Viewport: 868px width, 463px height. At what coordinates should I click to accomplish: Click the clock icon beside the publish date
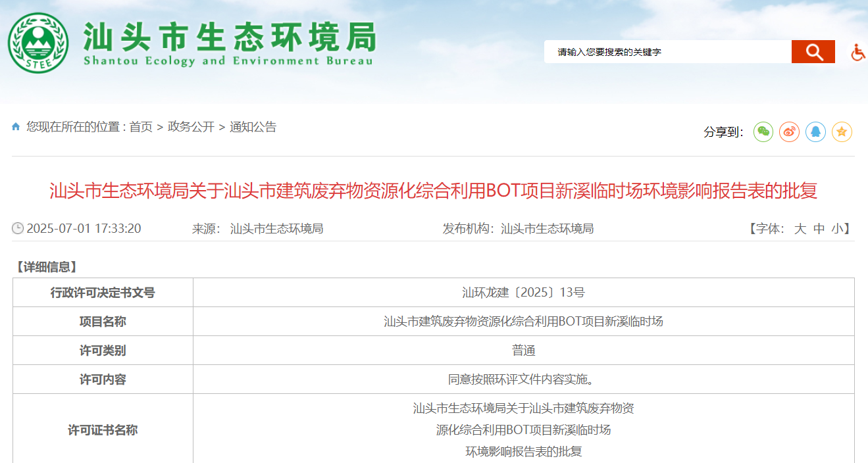click(18, 229)
